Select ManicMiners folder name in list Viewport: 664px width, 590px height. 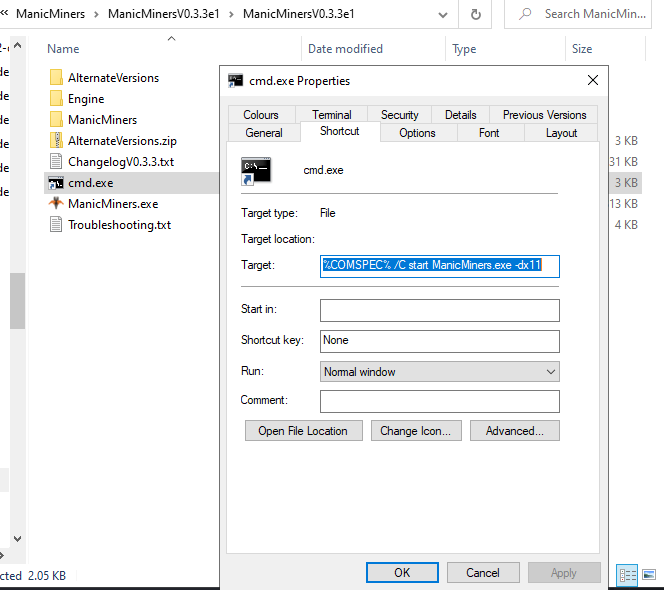coord(102,120)
